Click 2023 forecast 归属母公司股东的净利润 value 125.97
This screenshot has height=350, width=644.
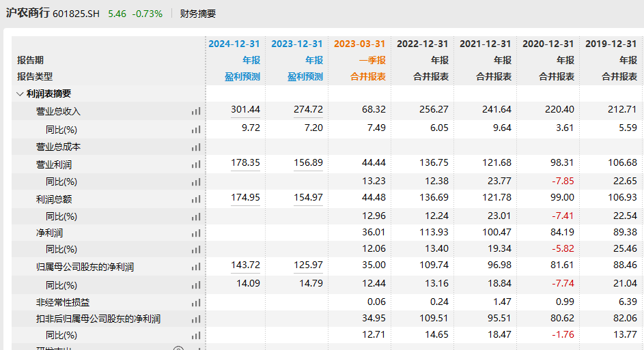coord(308,265)
